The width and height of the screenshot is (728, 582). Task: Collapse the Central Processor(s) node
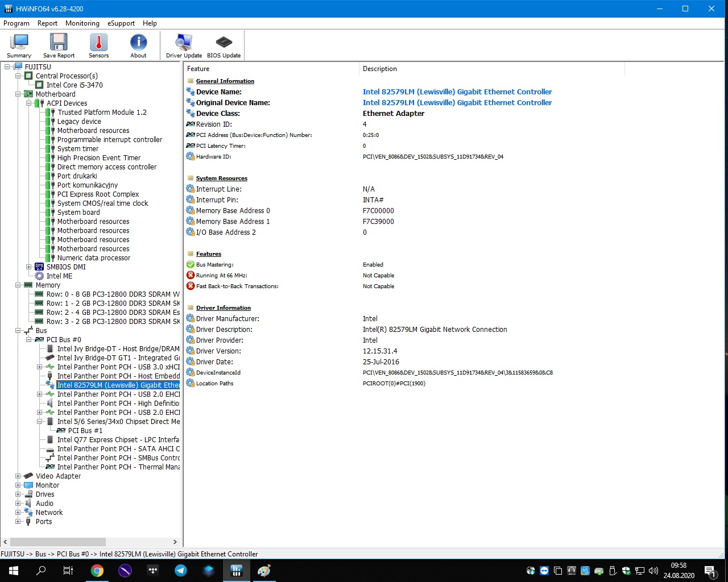(18, 76)
